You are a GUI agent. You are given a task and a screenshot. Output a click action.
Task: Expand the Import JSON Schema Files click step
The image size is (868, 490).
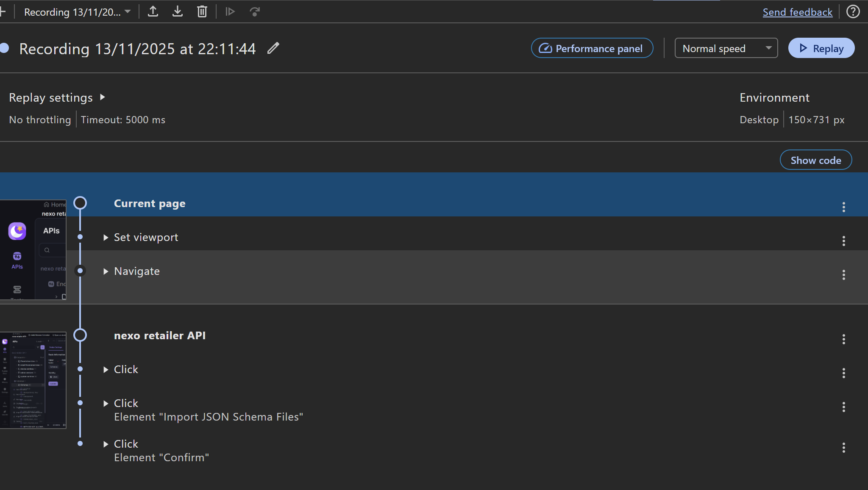(106, 404)
